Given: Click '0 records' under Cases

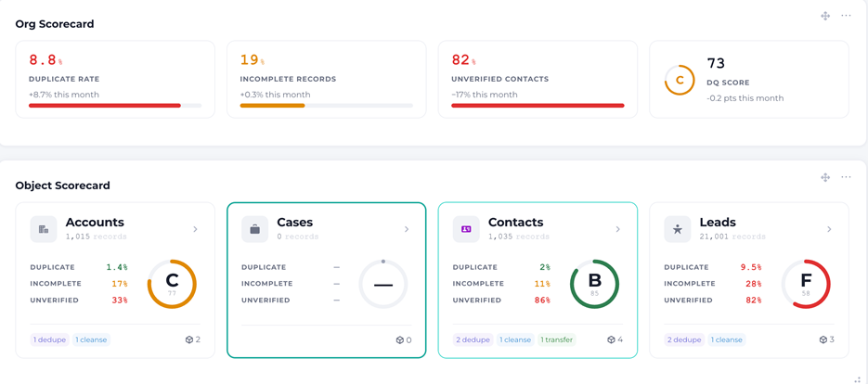Looking at the screenshot, I should point(298,237).
